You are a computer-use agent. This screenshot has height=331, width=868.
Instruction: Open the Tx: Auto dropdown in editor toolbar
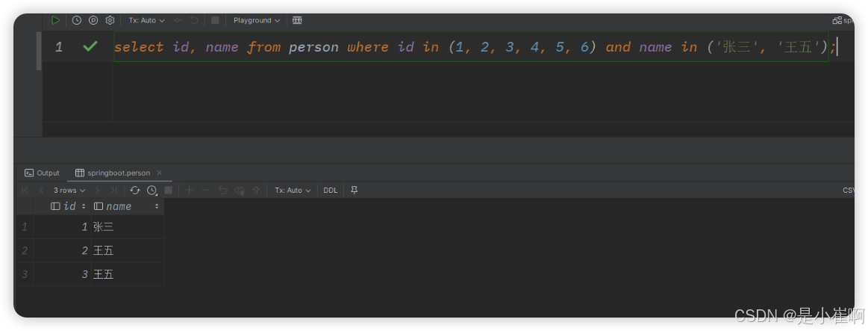tap(147, 20)
